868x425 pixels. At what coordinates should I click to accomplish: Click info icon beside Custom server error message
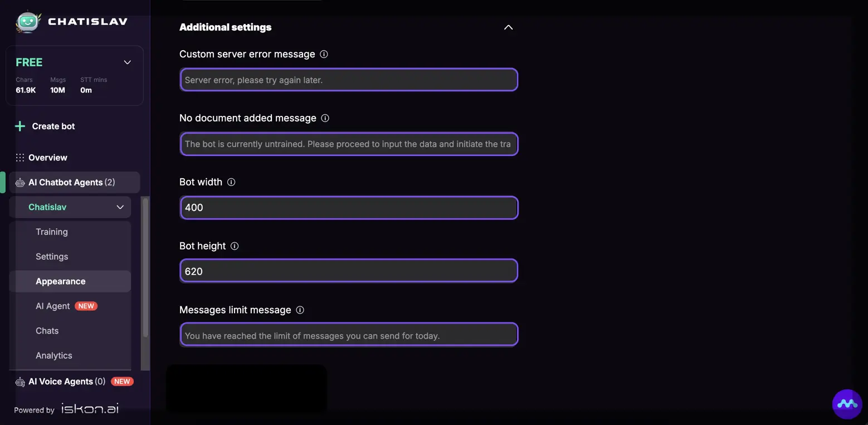(324, 54)
